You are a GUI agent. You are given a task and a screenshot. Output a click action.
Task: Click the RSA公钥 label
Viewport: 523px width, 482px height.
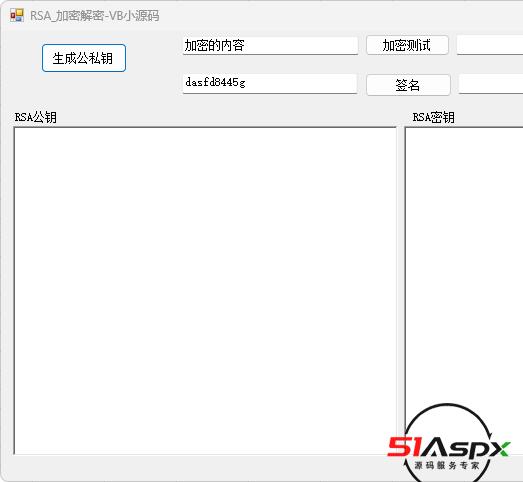35,117
